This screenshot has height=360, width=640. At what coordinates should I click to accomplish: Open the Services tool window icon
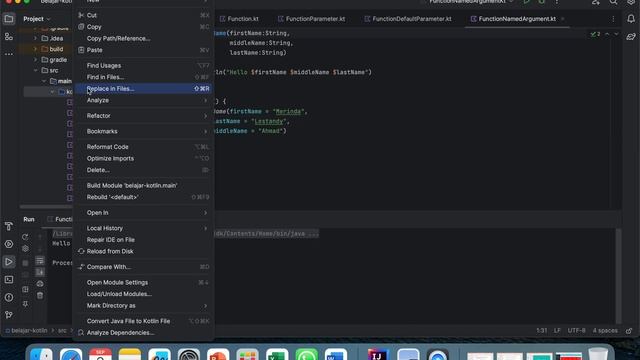9,244
